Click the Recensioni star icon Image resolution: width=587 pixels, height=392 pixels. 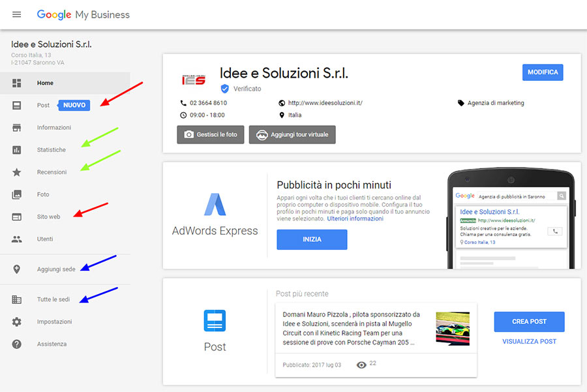click(16, 172)
